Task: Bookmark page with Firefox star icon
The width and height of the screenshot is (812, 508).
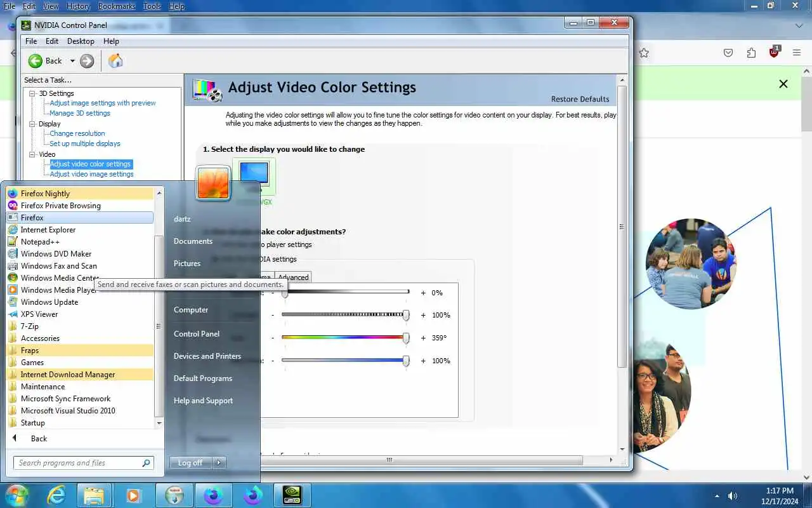Action: pyautogui.click(x=644, y=53)
